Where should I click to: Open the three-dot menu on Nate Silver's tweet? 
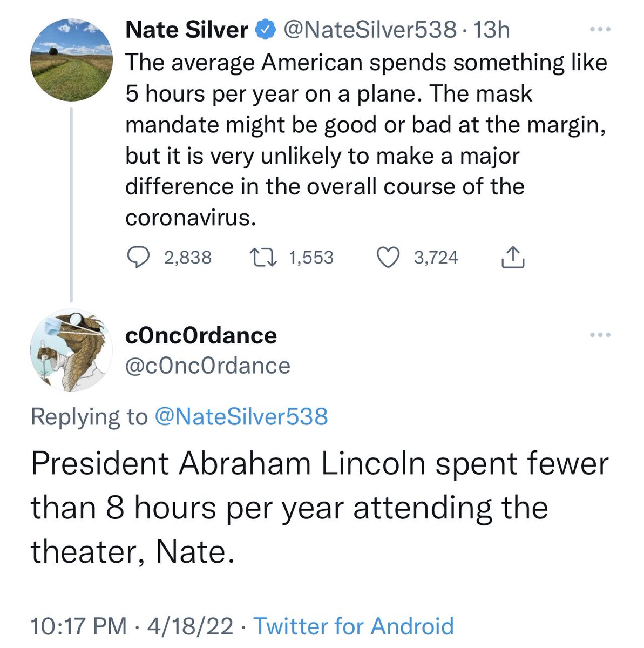[x=600, y=30]
